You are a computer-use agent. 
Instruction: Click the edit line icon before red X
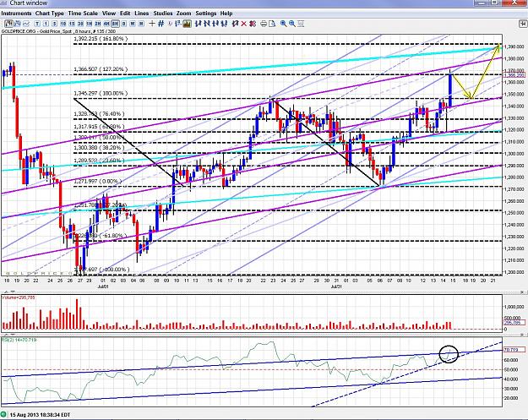[x=236, y=24]
